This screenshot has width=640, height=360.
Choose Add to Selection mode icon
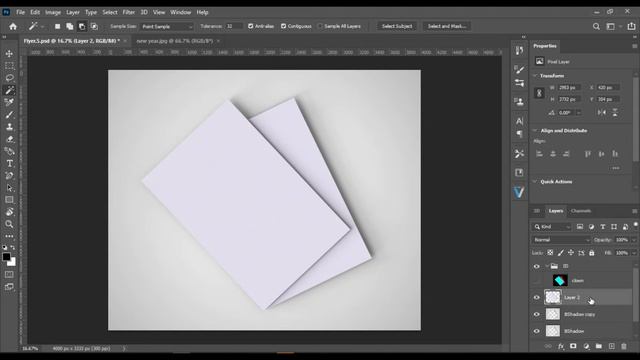70,27
